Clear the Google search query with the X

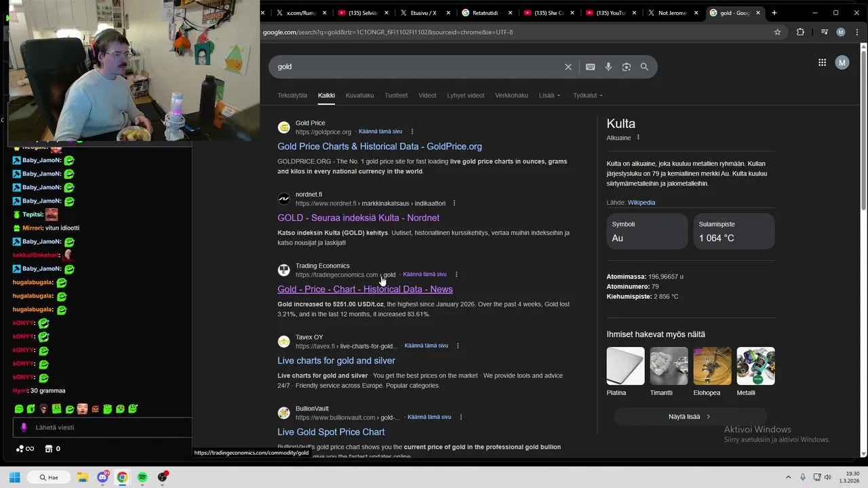pos(568,66)
